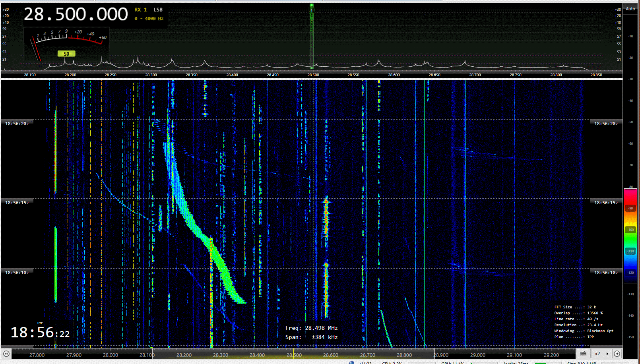Click the Auto level button
Screen dimensions: 640x364
coord(630,9)
